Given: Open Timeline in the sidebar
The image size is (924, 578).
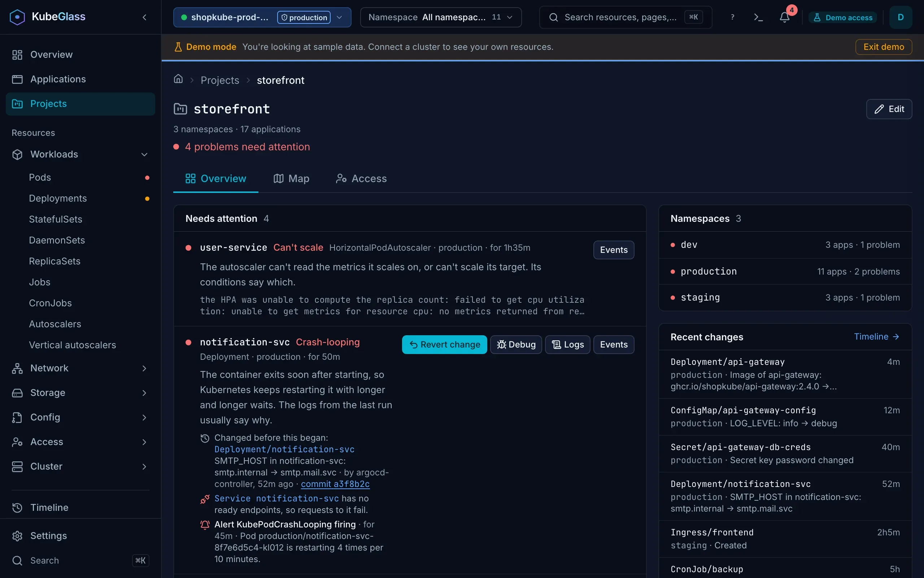Looking at the screenshot, I should pyautogui.click(x=80, y=508).
